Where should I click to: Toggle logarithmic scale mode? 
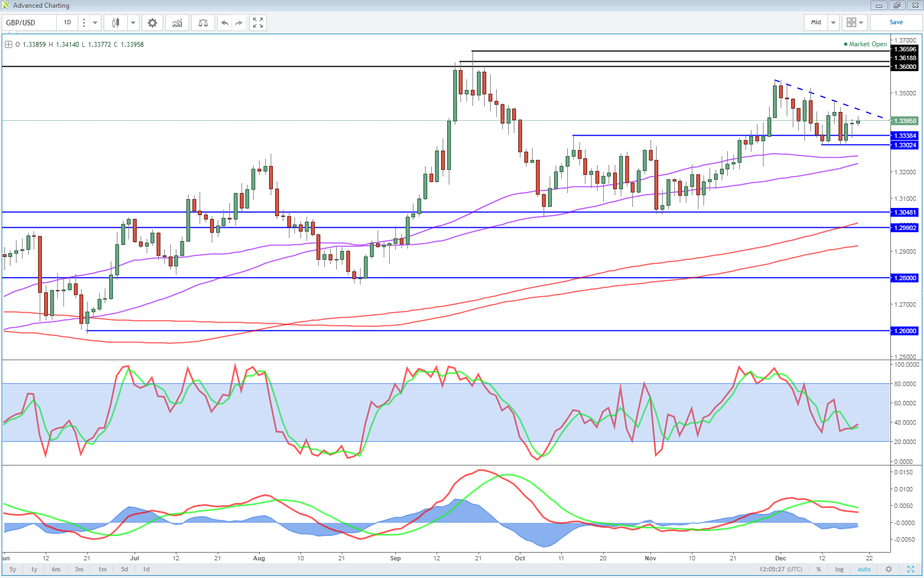click(839, 569)
